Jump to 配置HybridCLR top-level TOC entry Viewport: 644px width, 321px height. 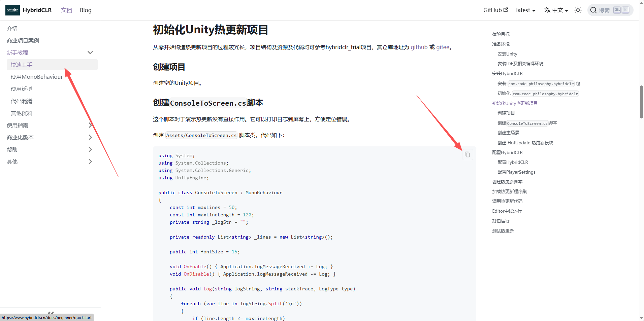pos(507,152)
